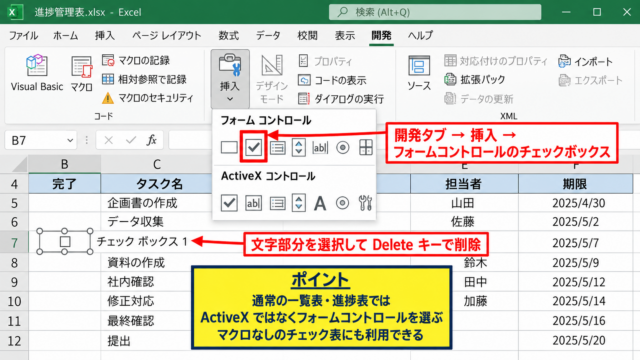Click the 期限 header cell
Screen dimensions: 640x360
point(576,184)
